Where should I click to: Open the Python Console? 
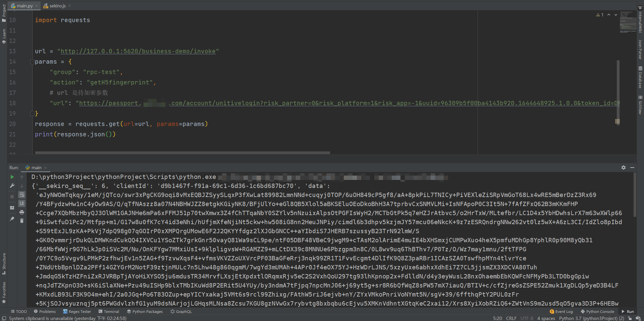pos(597,312)
